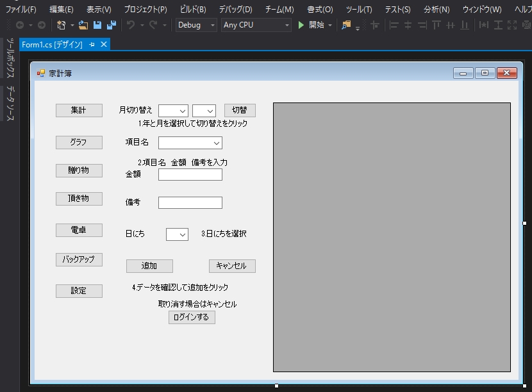The image size is (532, 392).
Task: Click the 金額 text box
Action: point(190,175)
